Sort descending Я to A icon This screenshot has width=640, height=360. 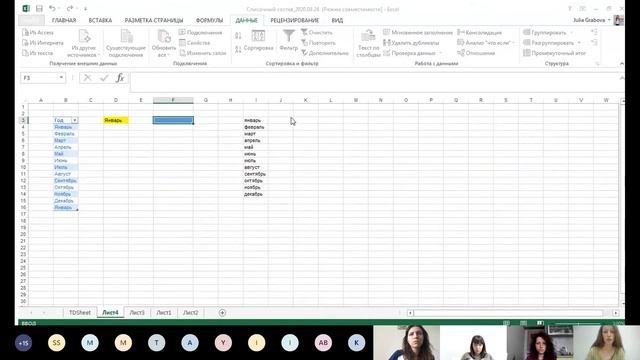pyautogui.click(x=238, y=49)
